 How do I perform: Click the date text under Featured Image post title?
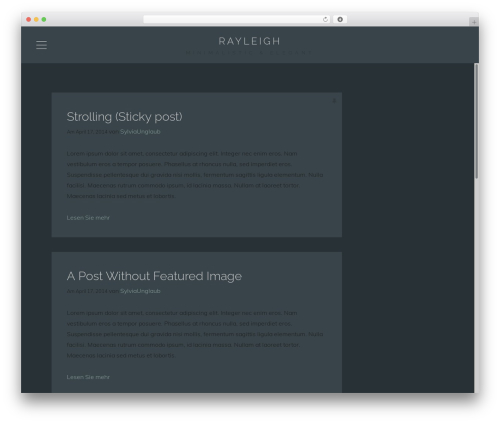(x=87, y=291)
